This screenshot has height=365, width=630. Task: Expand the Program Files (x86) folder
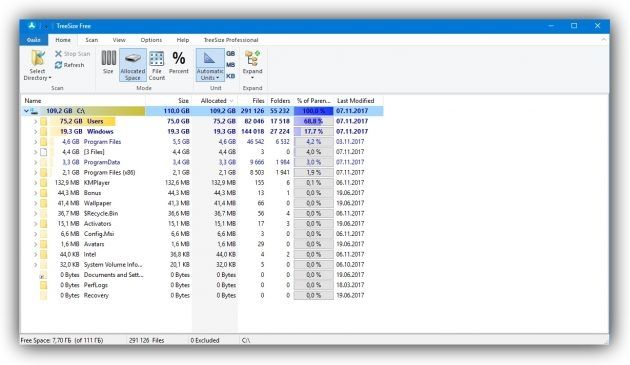pyautogui.click(x=35, y=172)
